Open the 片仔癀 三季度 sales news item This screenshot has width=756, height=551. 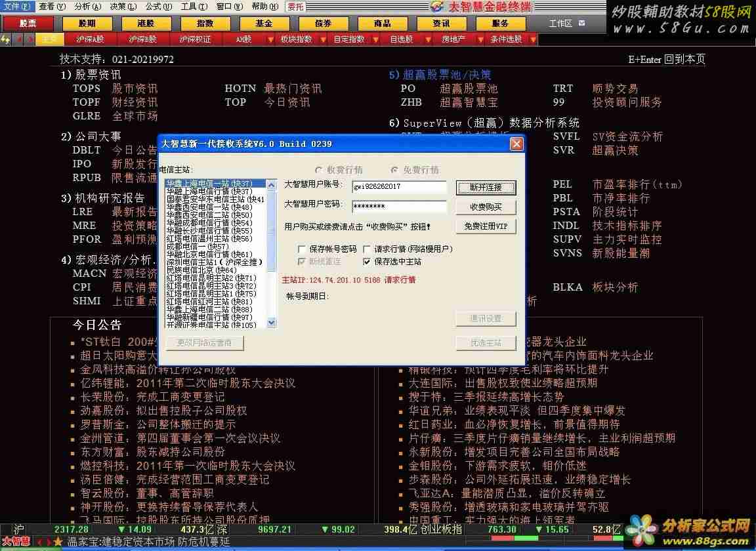(542, 438)
